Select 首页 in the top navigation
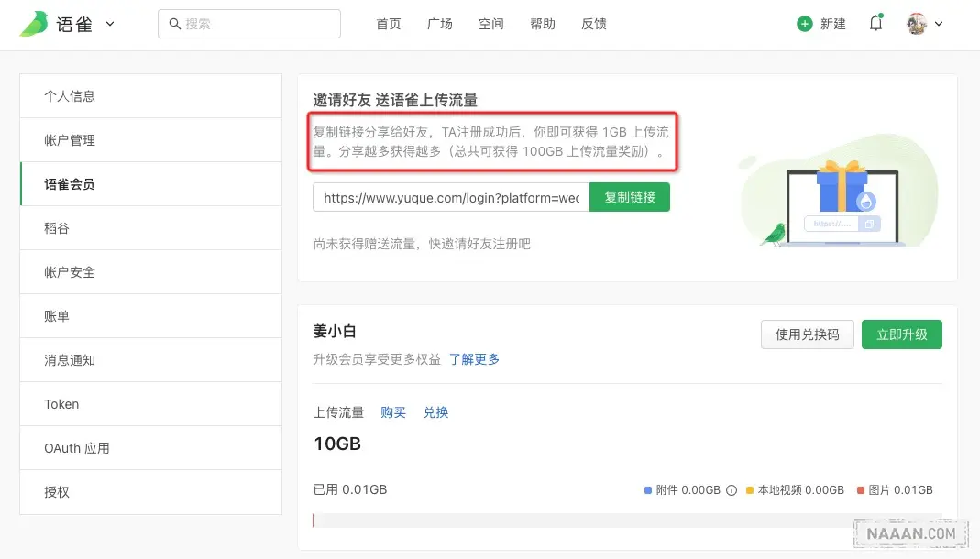The height and width of the screenshot is (559, 980). [388, 24]
